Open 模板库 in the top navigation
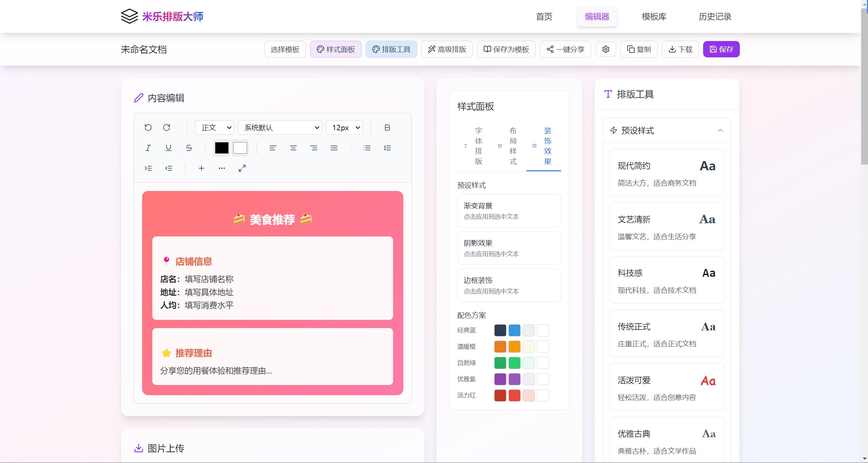 pyautogui.click(x=654, y=17)
